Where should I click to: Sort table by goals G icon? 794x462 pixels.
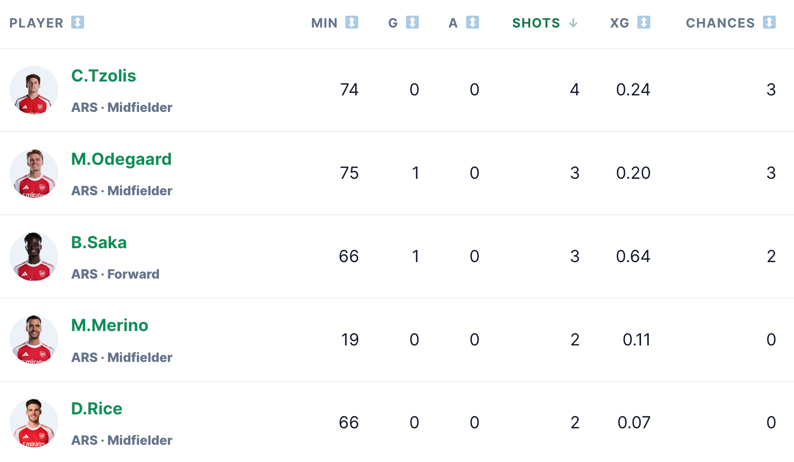[412, 22]
